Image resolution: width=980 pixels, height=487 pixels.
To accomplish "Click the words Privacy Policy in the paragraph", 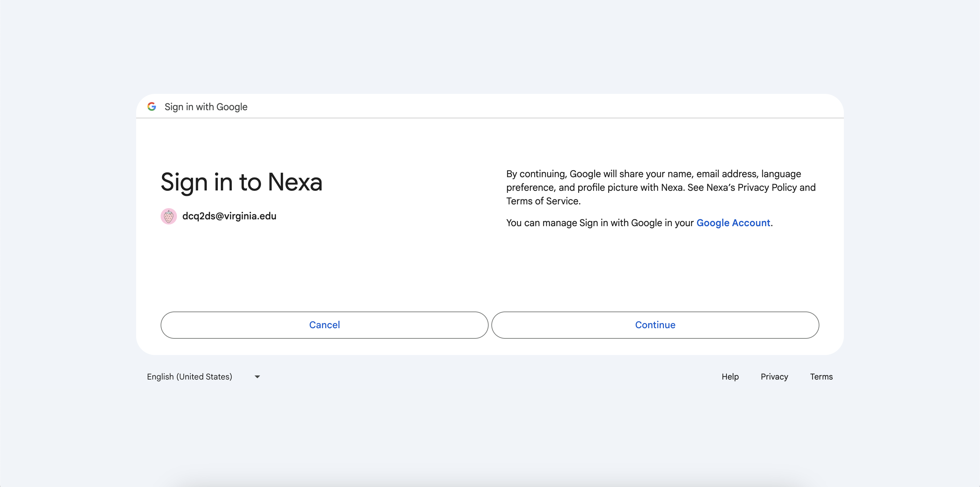I will (x=767, y=187).
